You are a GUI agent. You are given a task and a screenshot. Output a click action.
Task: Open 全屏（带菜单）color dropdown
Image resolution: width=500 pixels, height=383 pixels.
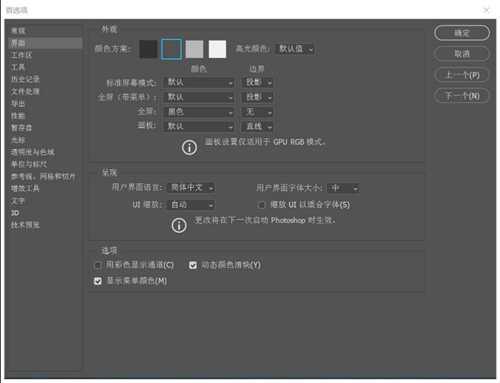click(x=199, y=97)
